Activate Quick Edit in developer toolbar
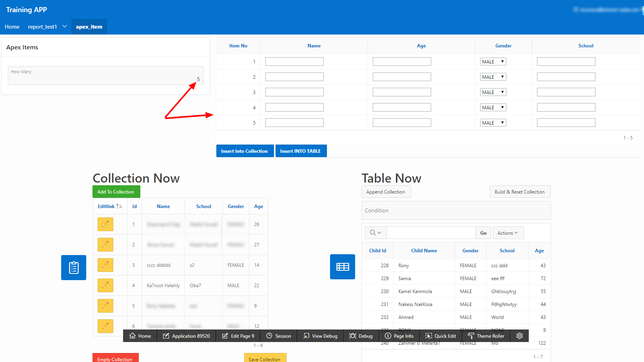Screen dimensions: 644x362 click(441, 336)
